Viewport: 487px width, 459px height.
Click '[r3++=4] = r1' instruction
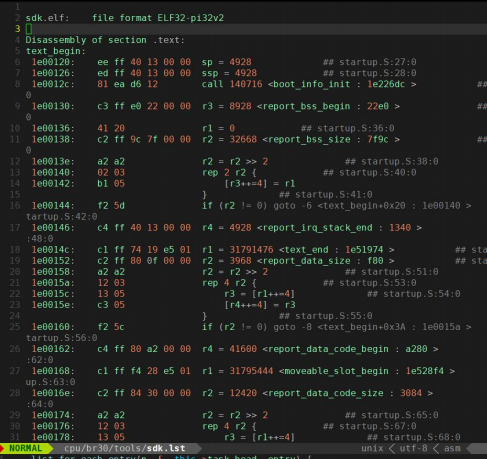coord(259,183)
